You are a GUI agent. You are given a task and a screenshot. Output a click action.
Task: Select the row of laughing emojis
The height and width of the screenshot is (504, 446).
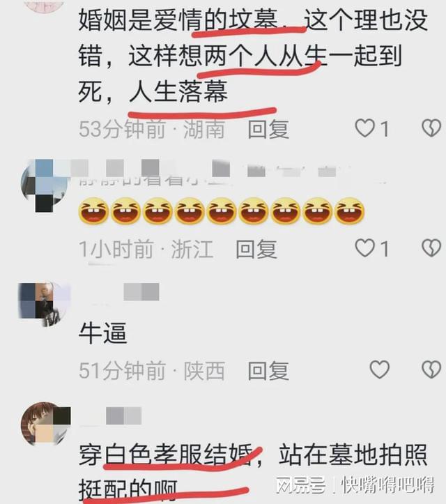point(222,211)
